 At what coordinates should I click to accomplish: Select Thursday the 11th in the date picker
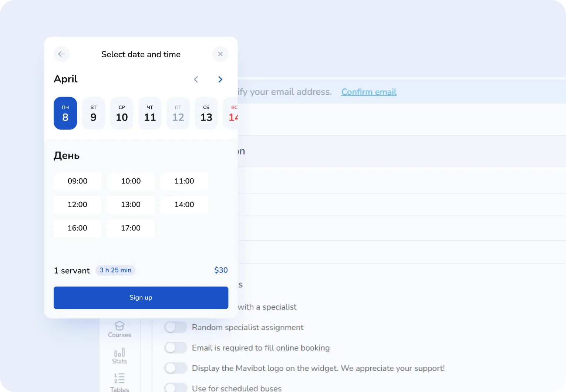coord(150,113)
